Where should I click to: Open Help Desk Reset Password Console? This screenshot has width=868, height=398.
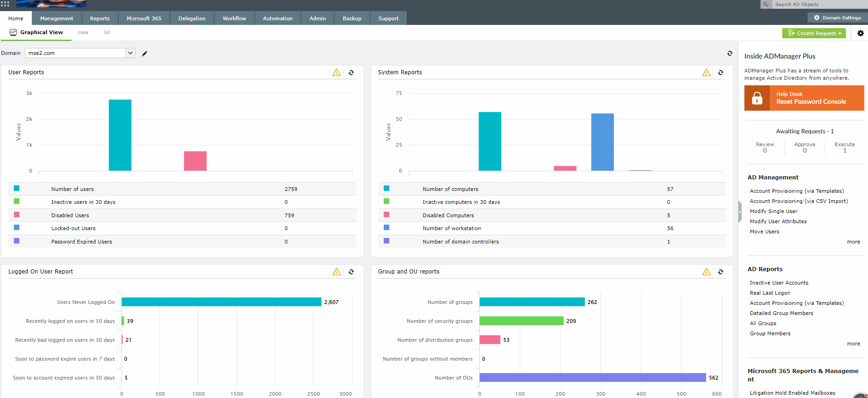[804, 98]
